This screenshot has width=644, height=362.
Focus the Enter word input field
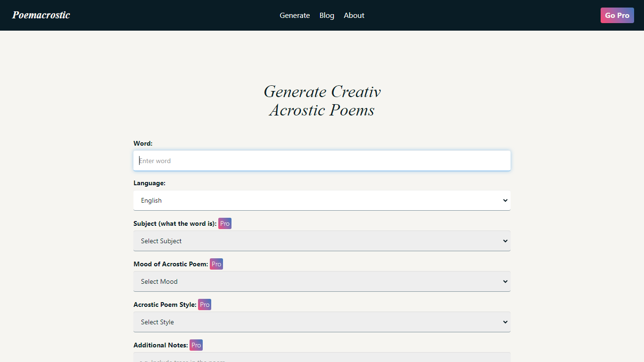click(x=322, y=161)
